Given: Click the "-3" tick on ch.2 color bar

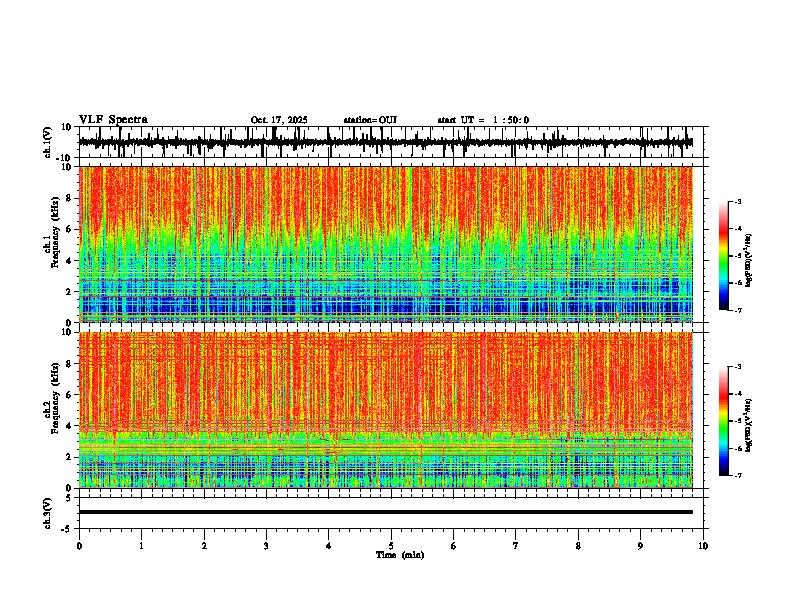Looking at the screenshot, I should pyautogui.click(x=738, y=367).
